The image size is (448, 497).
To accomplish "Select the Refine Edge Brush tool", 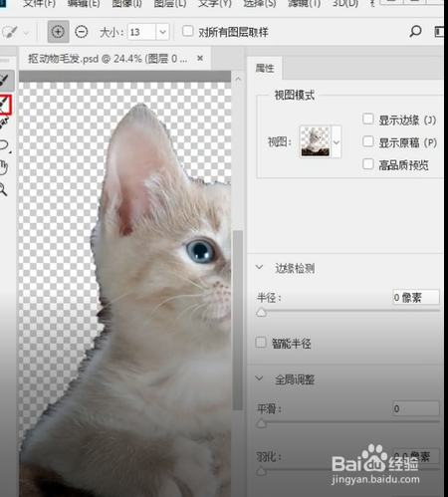I will tap(5, 105).
